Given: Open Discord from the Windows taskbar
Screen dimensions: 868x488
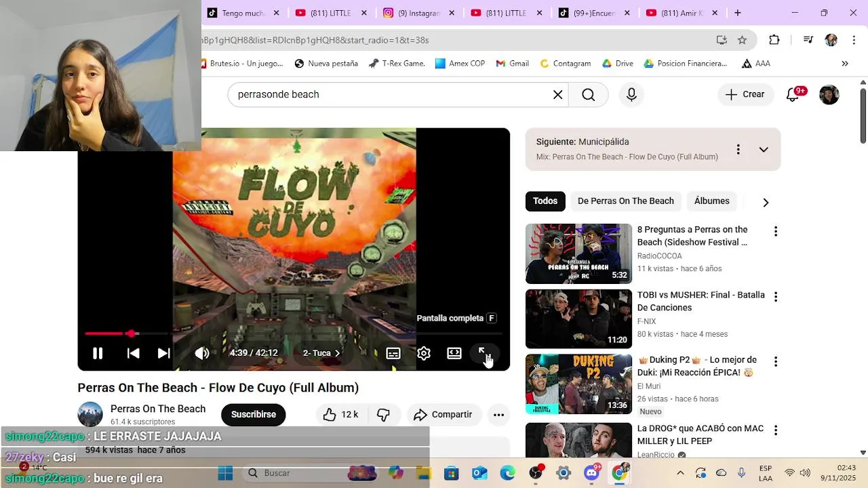Looking at the screenshot, I should [592, 472].
